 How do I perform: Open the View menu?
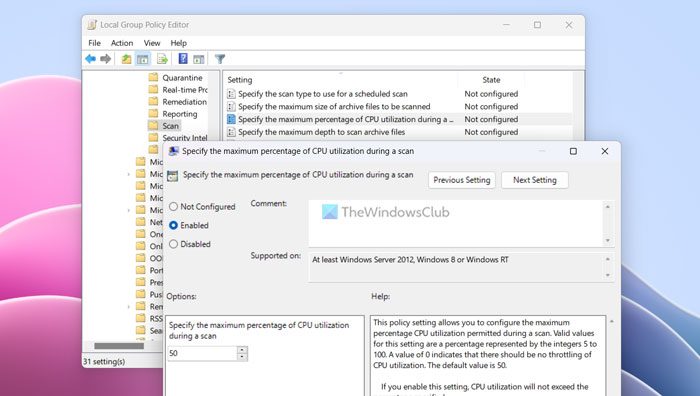[152, 43]
